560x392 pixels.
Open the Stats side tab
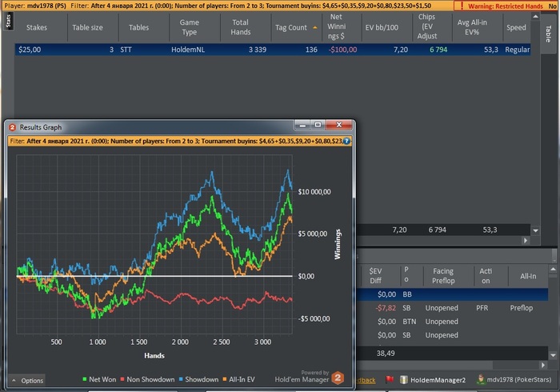(8, 22)
